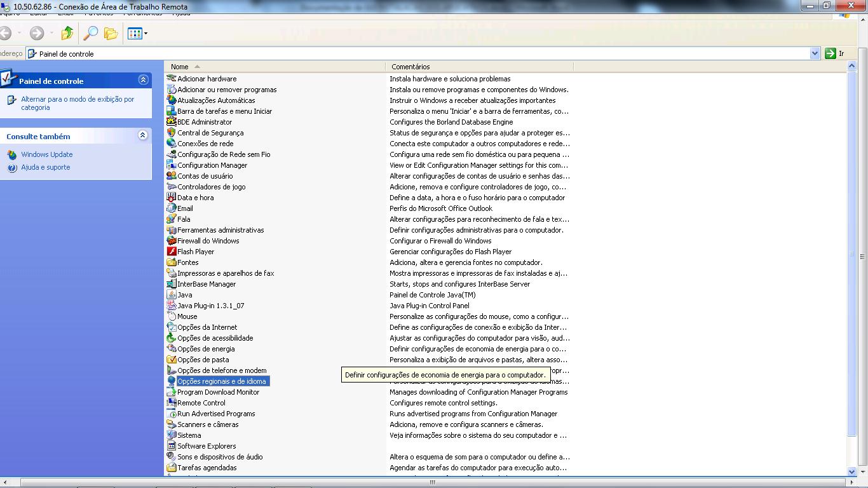This screenshot has height=488, width=868.
Task: Open the Views button dropdown arrow
Action: pyautogui.click(x=146, y=34)
